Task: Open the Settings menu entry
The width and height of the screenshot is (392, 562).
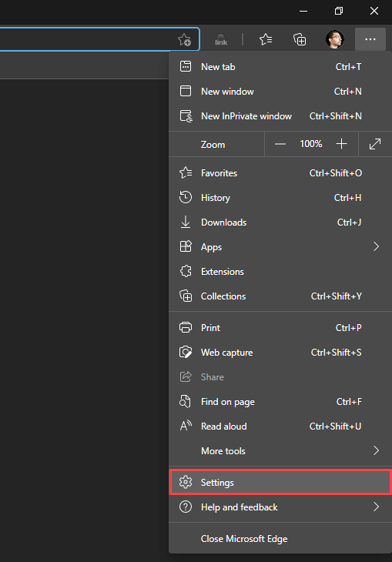Action: pos(280,483)
